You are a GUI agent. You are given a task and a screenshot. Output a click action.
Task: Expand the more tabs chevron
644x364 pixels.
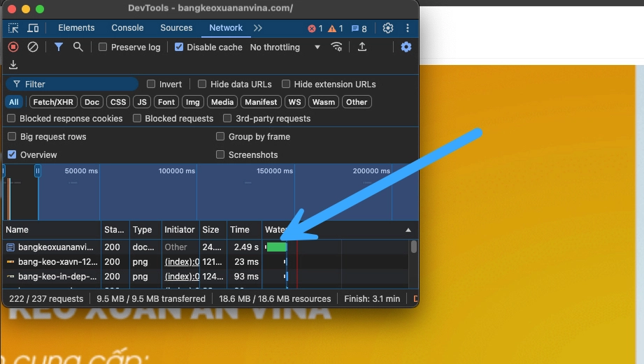(258, 28)
